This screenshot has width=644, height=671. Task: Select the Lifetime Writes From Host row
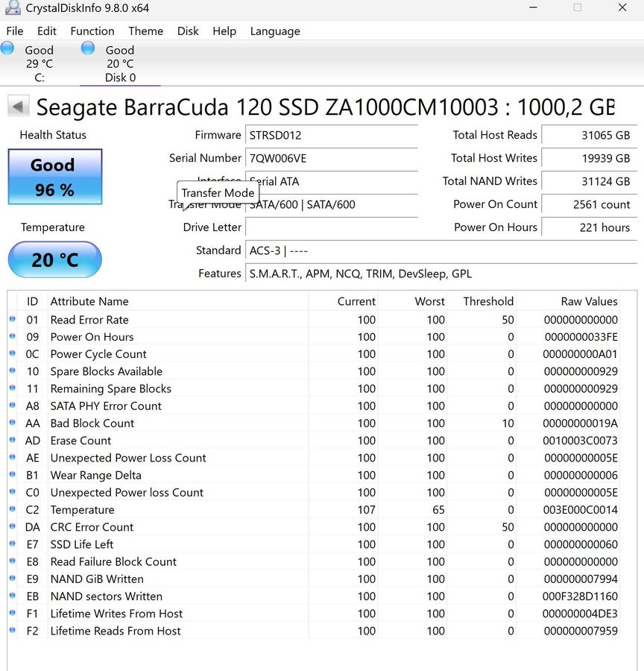tap(314, 614)
